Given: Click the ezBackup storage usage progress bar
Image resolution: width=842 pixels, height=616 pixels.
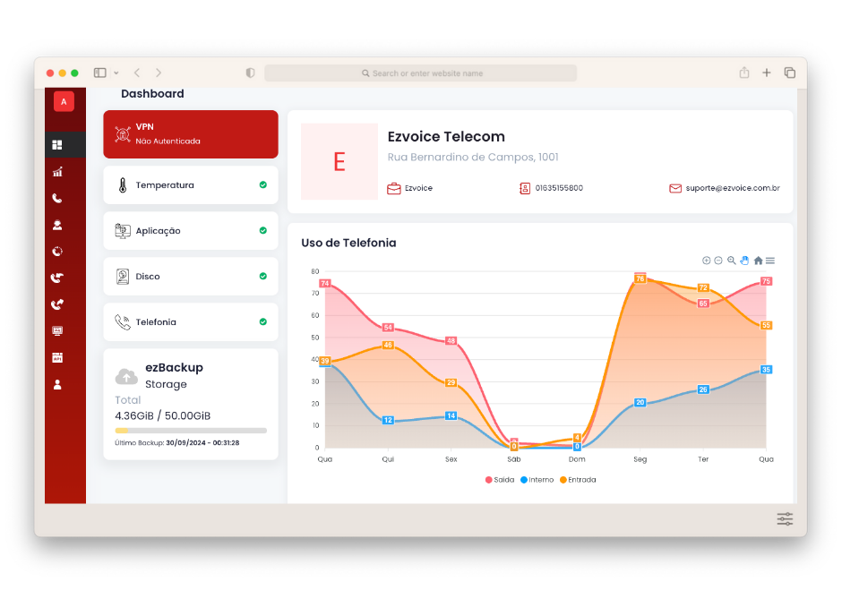Looking at the screenshot, I should tap(191, 431).
